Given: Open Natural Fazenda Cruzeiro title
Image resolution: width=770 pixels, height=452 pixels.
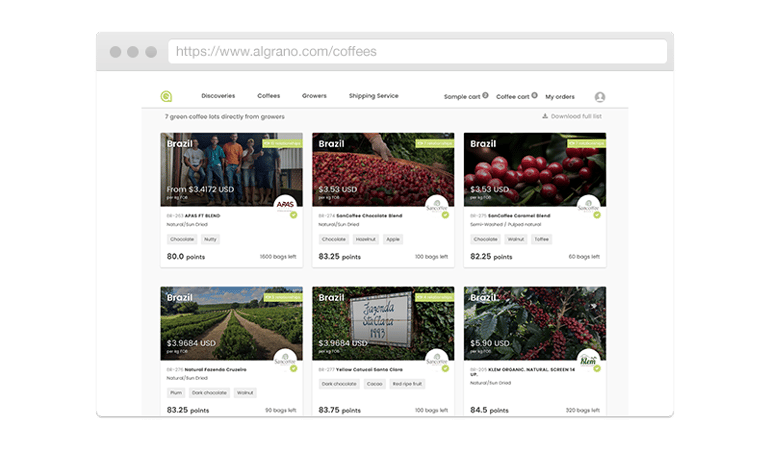Looking at the screenshot, I should pyautogui.click(x=216, y=369).
